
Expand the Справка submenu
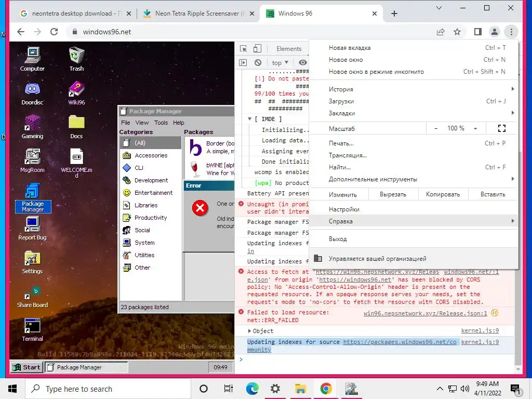pyautogui.click(x=413, y=221)
